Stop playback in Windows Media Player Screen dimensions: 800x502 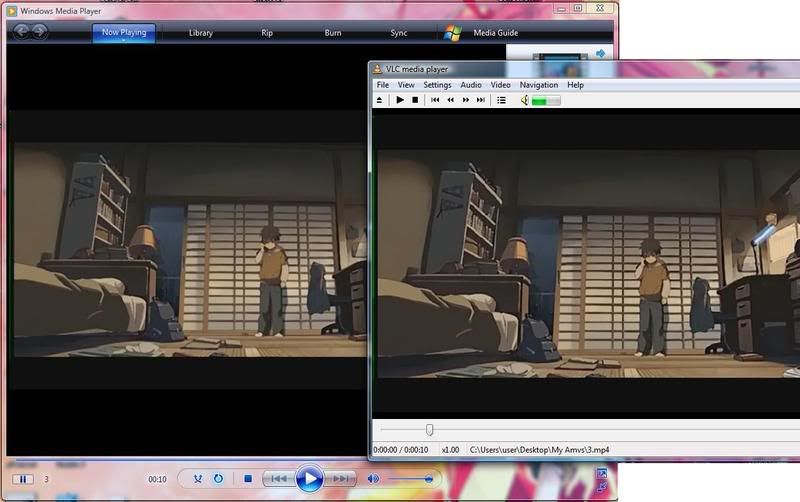pyautogui.click(x=248, y=479)
